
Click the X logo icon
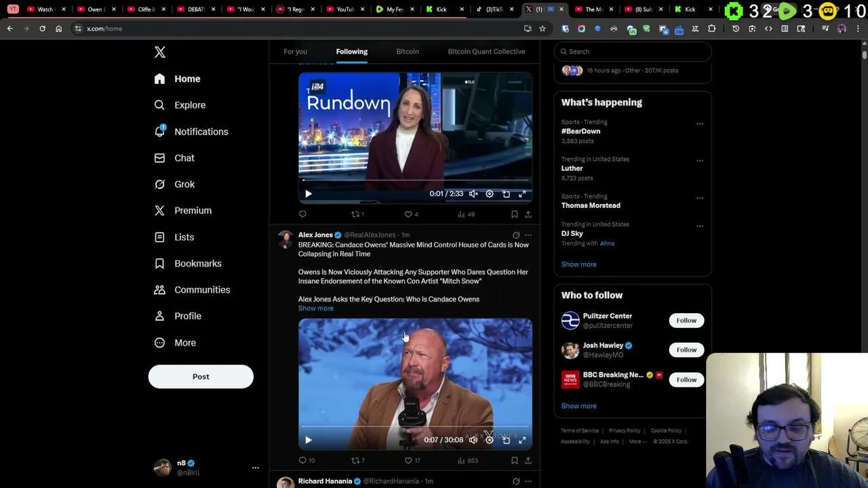coord(160,52)
